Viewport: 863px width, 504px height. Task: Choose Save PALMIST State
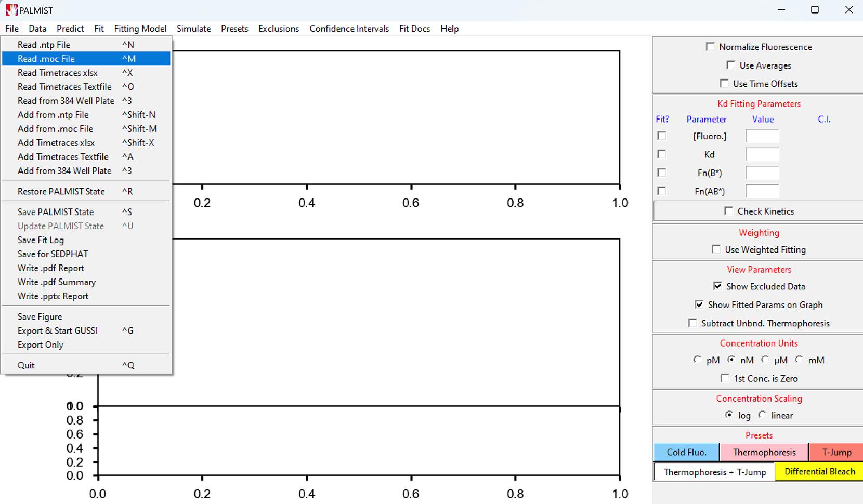86,212
